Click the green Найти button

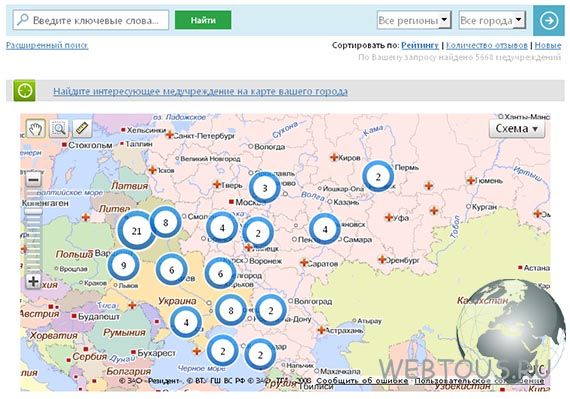[x=203, y=20]
